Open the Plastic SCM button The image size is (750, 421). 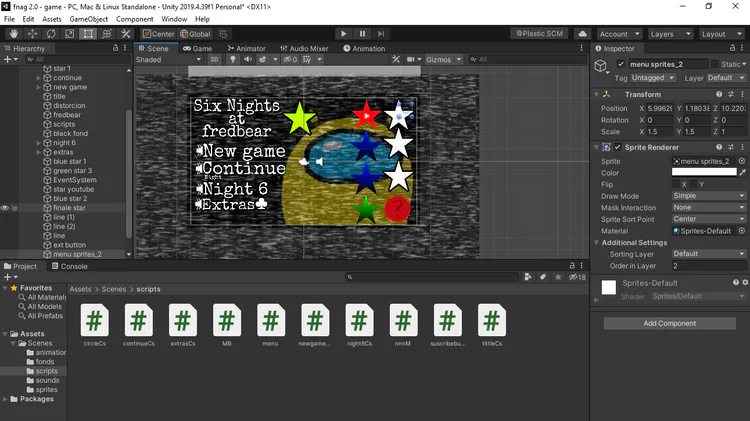click(x=539, y=33)
